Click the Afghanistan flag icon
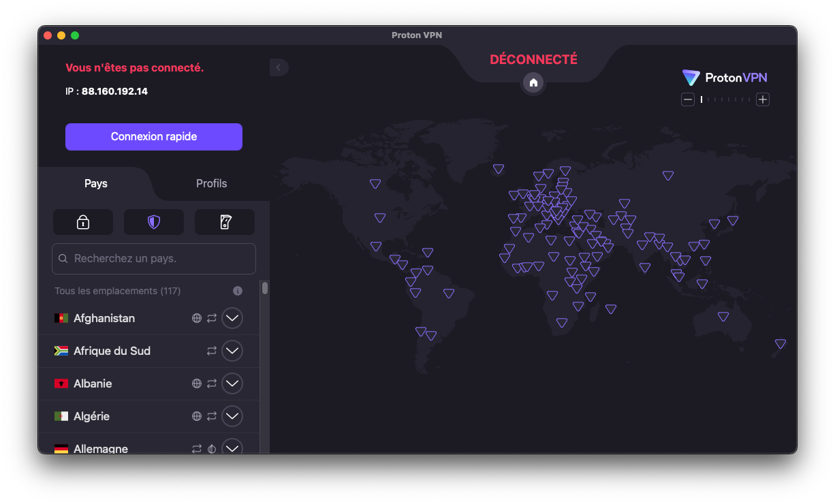This screenshot has width=835, height=504. [61, 318]
